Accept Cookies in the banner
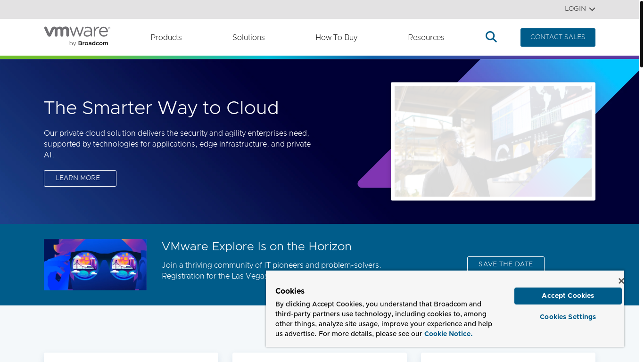 (568, 296)
